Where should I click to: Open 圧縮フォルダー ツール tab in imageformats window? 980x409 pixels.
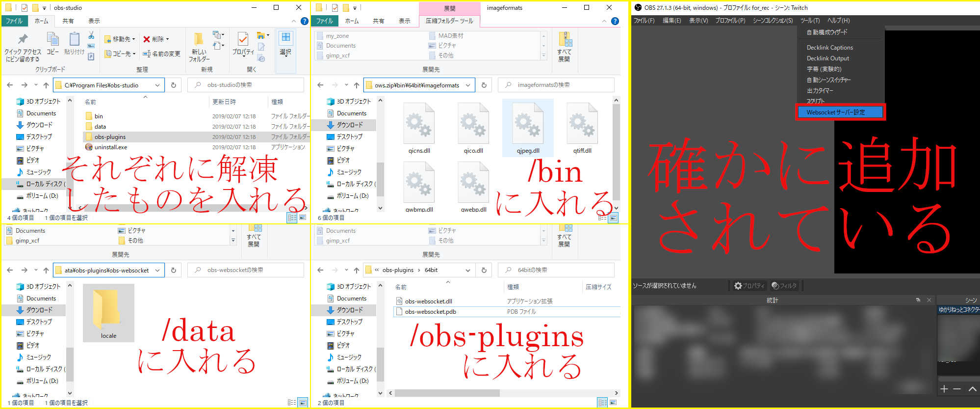tap(449, 21)
